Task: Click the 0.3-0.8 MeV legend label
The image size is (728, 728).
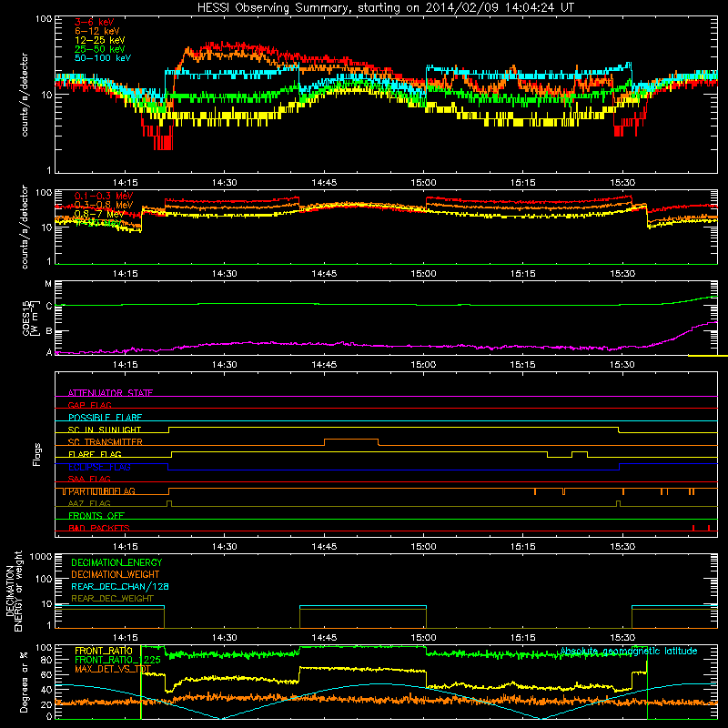Action: (x=104, y=205)
